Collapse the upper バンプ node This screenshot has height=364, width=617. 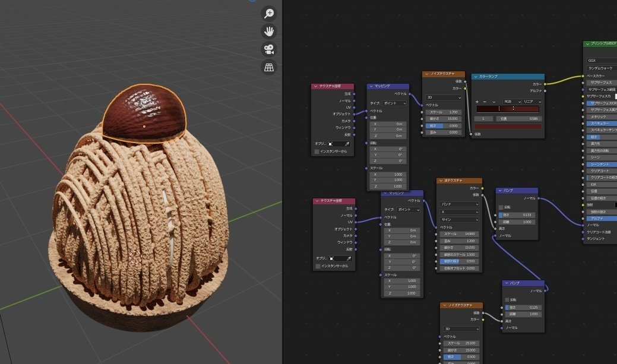500,191
